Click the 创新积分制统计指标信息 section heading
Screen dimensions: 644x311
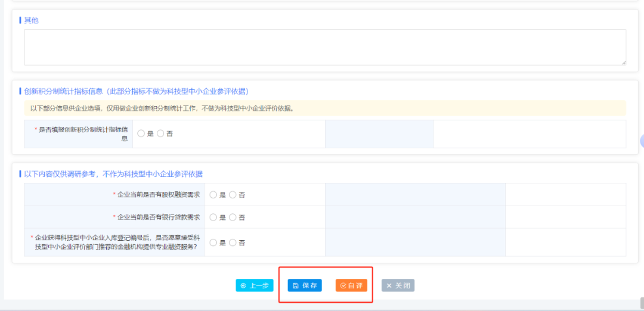pos(136,91)
